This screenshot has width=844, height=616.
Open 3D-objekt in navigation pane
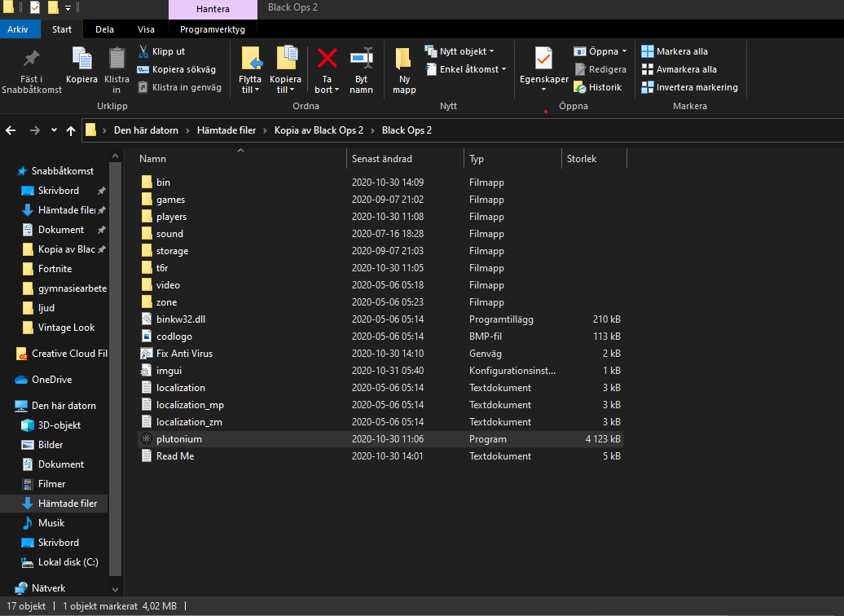pyautogui.click(x=51, y=425)
